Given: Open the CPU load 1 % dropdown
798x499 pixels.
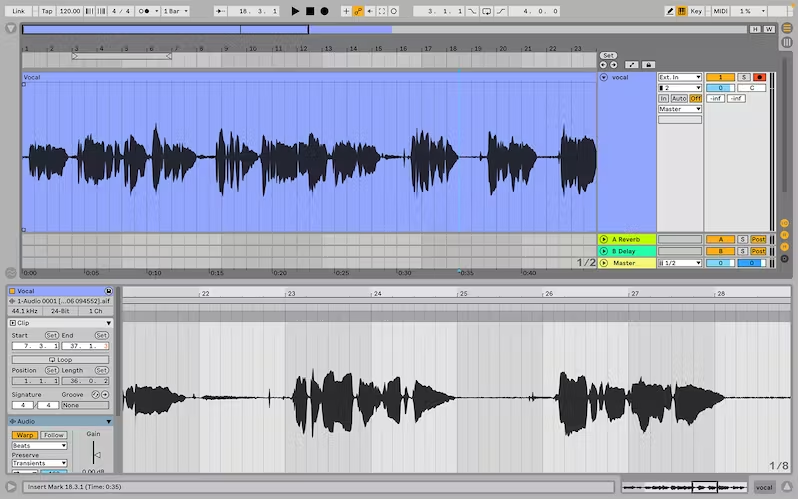Looking at the screenshot, I should (749, 11).
